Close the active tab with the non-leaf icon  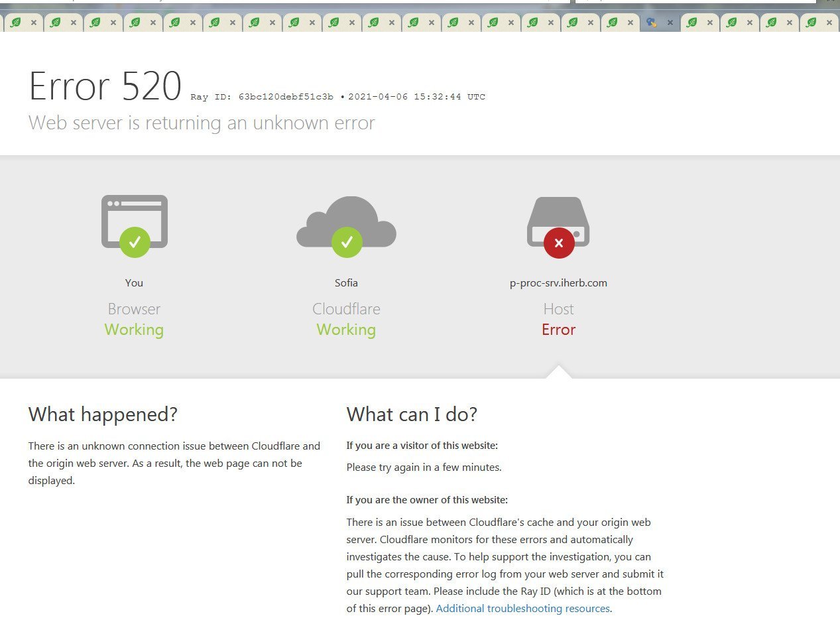click(670, 23)
